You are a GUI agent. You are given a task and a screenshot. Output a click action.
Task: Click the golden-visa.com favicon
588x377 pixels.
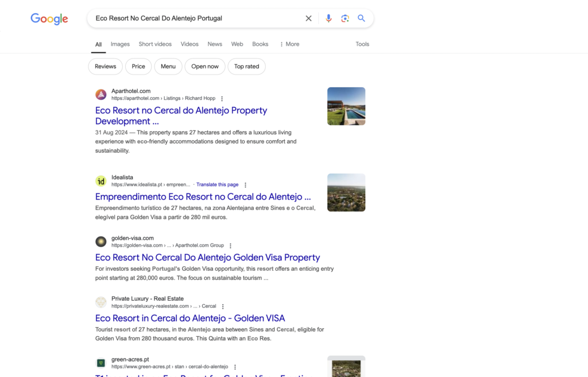(101, 242)
